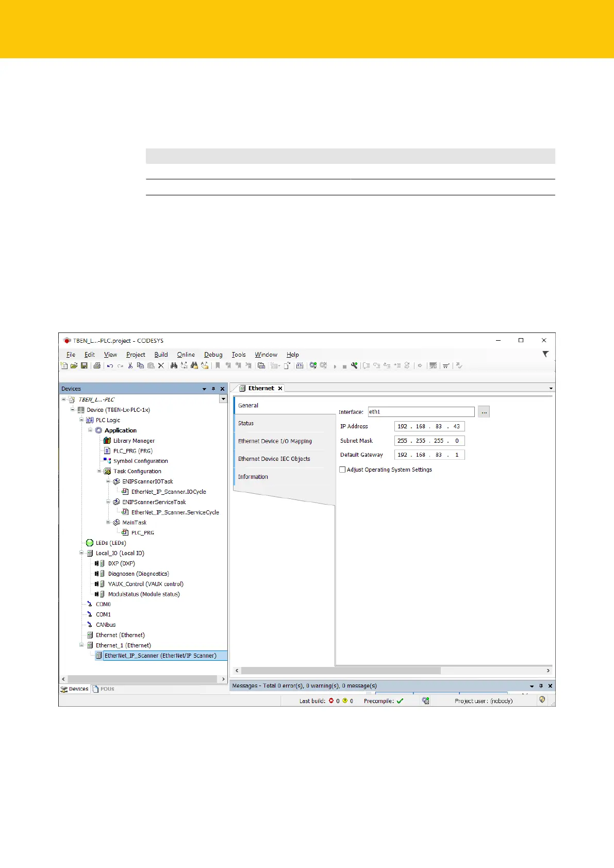Viewport: 614px width, 868px height.
Task: Click the Start play icon in toolbar
Action: pos(335,366)
